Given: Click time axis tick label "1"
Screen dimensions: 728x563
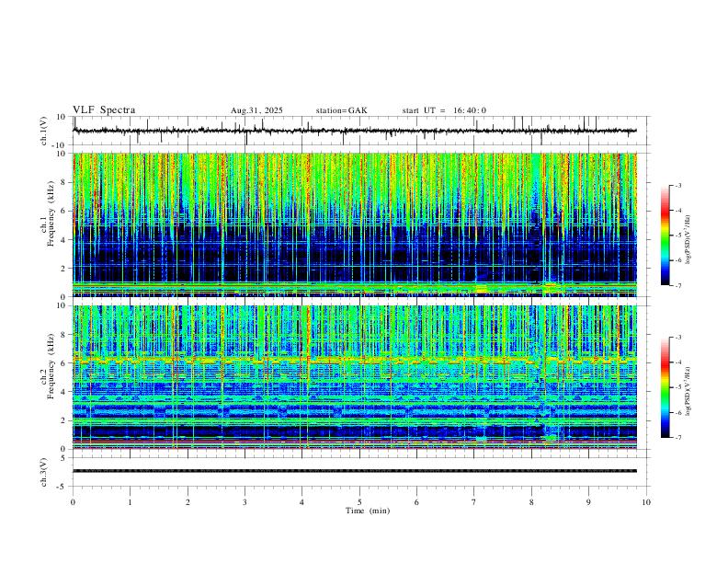Looking at the screenshot, I should [x=130, y=502].
